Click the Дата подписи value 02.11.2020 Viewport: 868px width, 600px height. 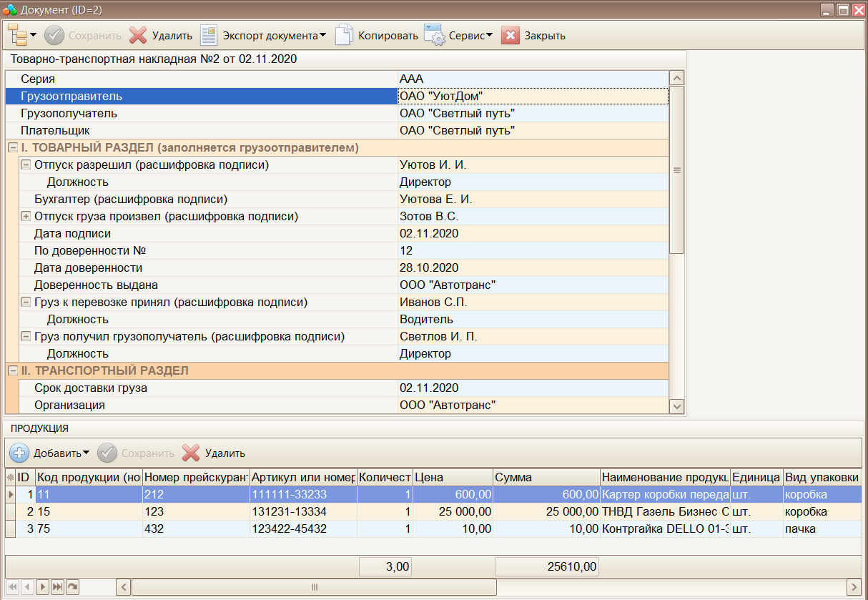(x=533, y=234)
